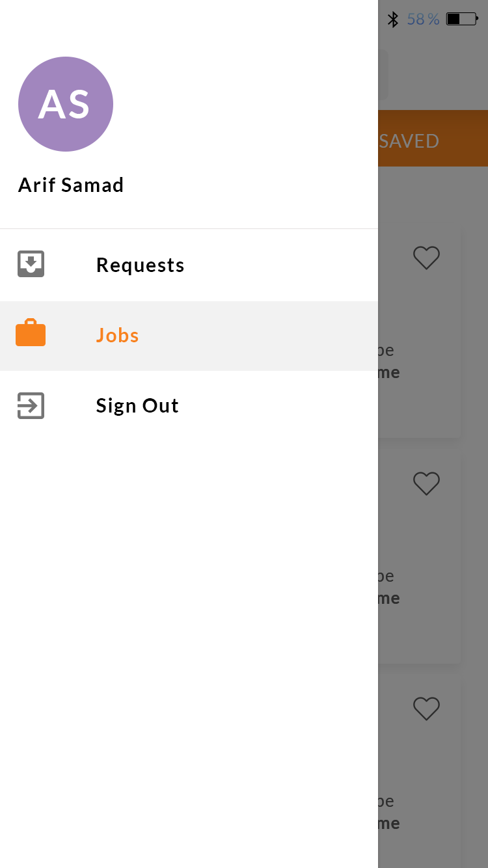The width and height of the screenshot is (488, 868).
Task: Select the Jobs menu label
Action: (x=117, y=335)
